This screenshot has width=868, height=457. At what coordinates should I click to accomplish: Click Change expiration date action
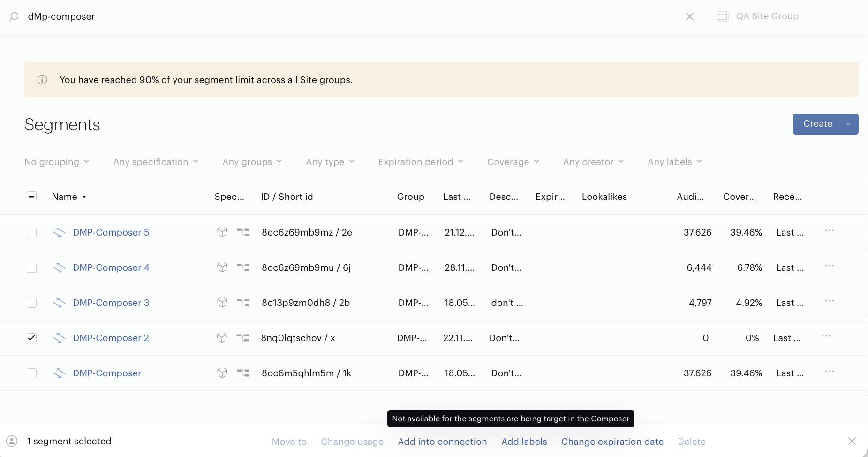coord(612,442)
